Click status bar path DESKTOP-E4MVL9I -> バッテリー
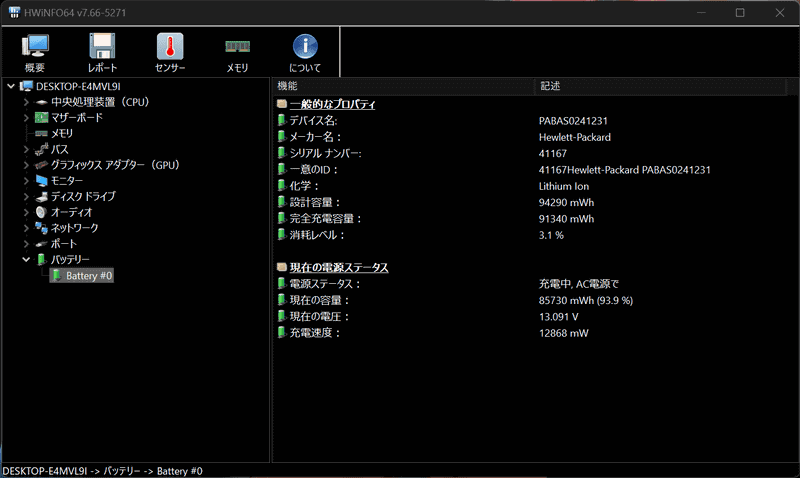The height and width of the screenshot is (478, 800). tap(70, 471)
